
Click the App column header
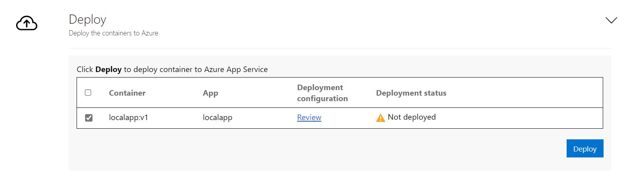(210, 93)
